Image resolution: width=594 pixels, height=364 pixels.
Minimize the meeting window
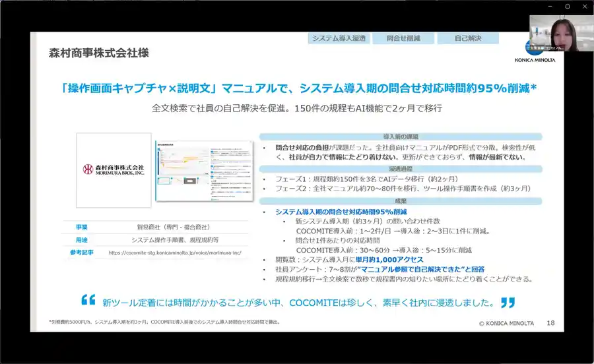550,6
